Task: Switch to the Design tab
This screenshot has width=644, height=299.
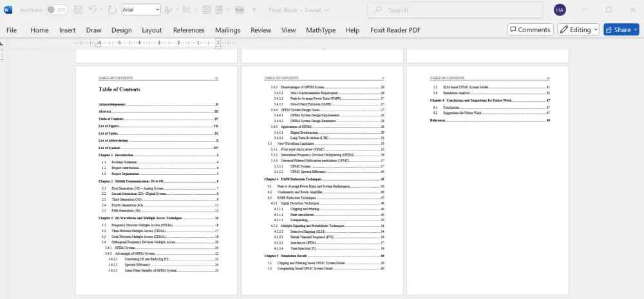Action: point(122,30)
